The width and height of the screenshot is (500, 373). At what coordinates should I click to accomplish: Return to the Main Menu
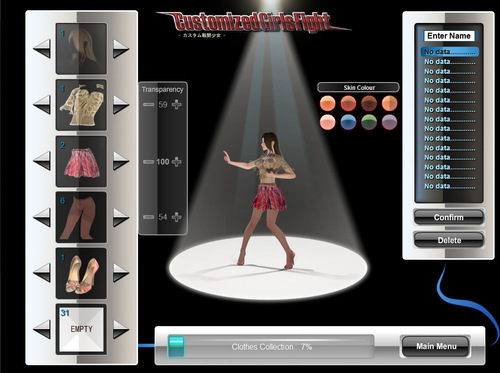point(436,346)
